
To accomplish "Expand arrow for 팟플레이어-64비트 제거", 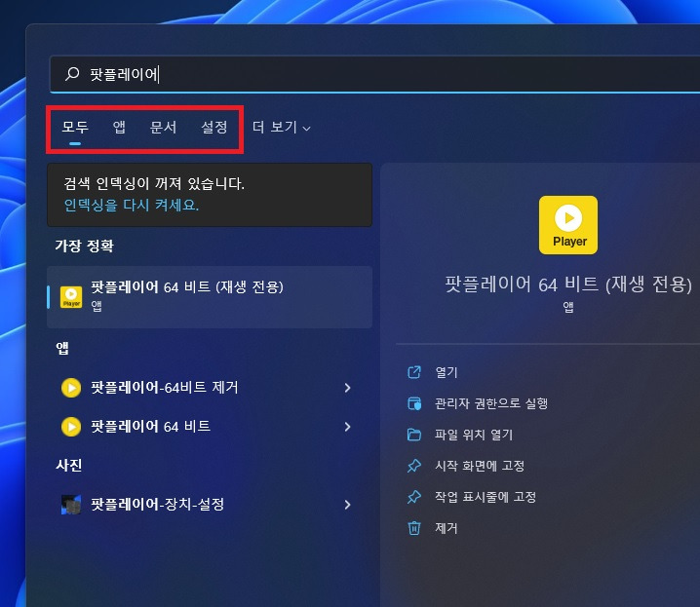I will (x=347, y=388).
